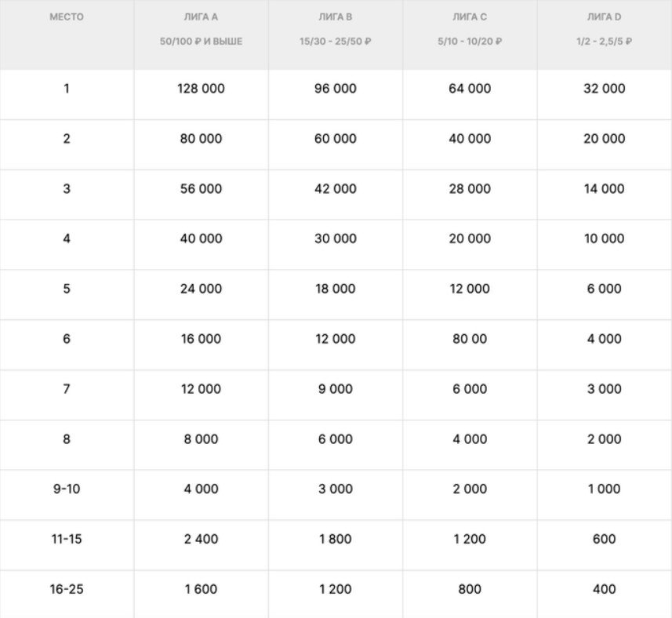Image resolution: width=672 pixels, height=618 pixels.
Task: Select the ЛИГА A column header
Action: click(201, 16)
